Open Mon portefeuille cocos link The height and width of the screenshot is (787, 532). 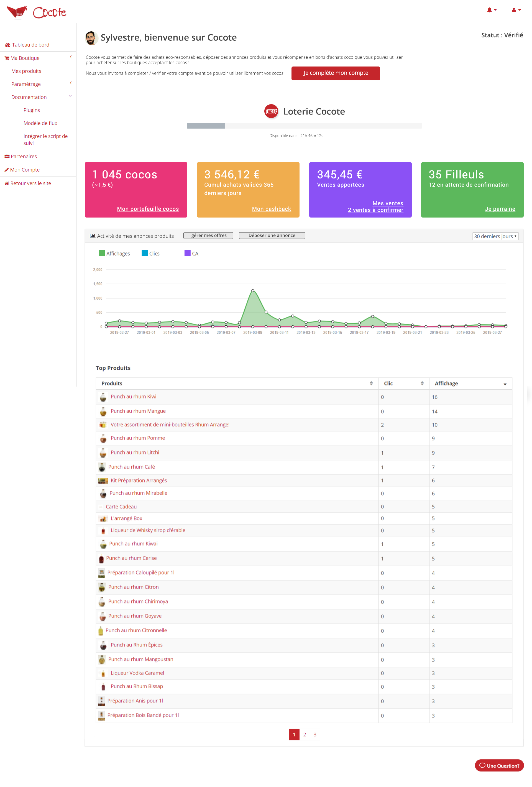coord(148,209)
